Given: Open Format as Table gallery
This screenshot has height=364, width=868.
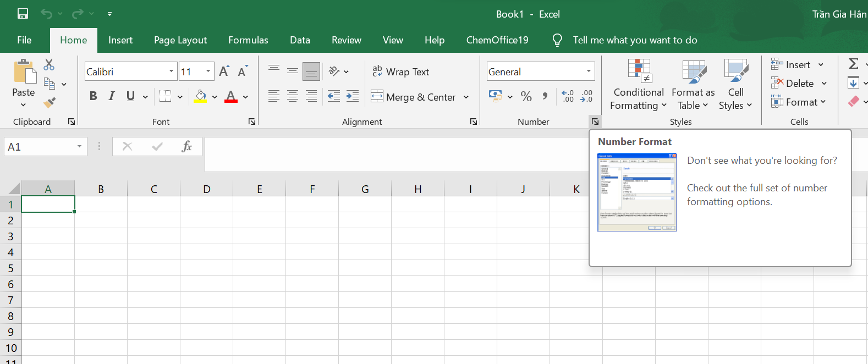Looking at the screenshot, I should [x=693, y=85].
